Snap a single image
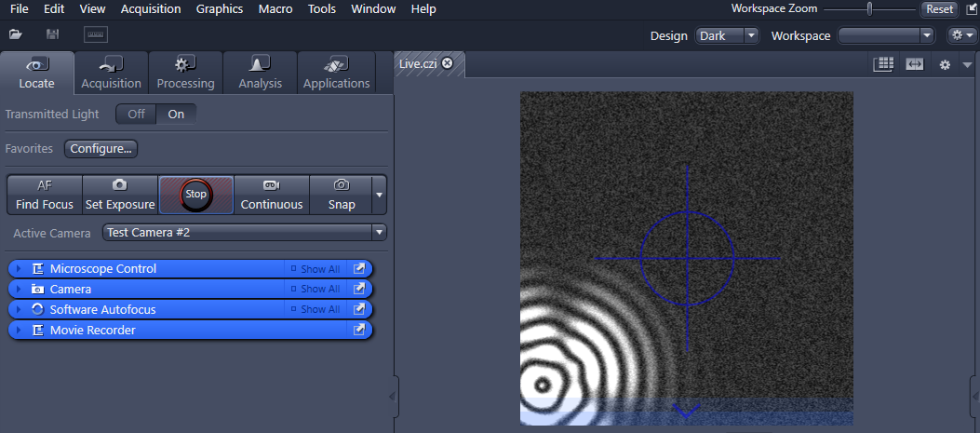Screen dimensions: 980x433 pyautogui.click(x=341, y=195)
